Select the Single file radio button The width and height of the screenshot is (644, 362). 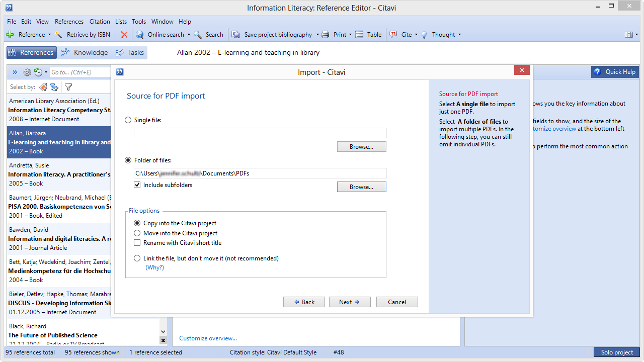128,120
